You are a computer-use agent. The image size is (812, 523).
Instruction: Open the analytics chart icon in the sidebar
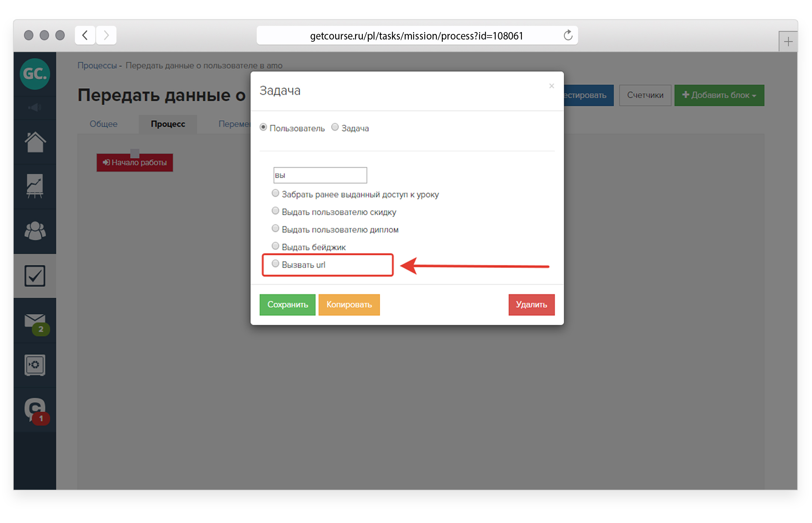35,186
